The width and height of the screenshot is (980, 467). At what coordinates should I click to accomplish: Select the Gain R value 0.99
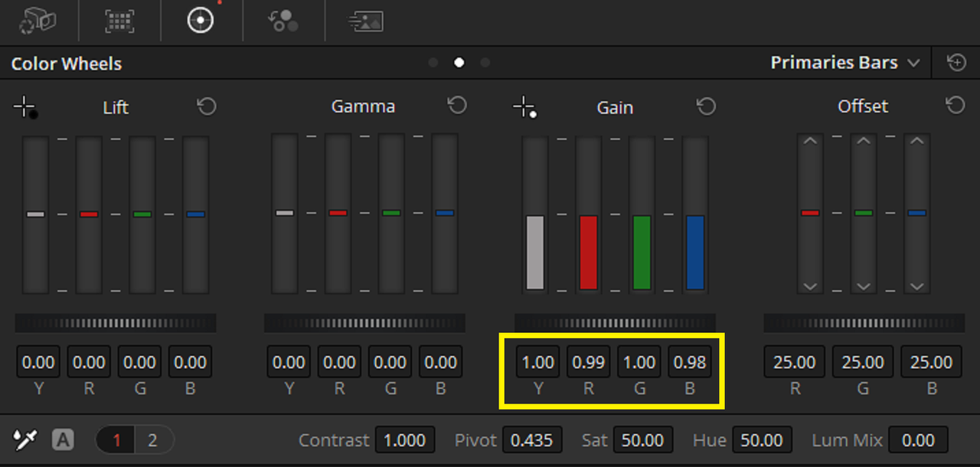click(588, 362)
